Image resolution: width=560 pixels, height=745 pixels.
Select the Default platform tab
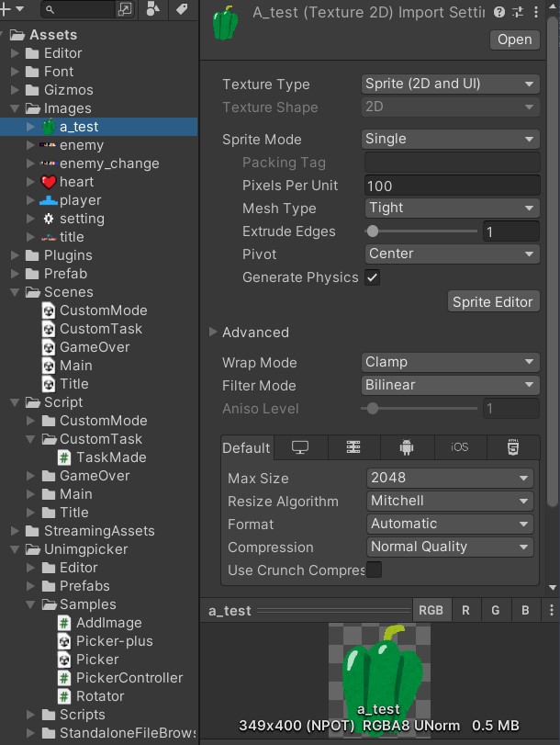tap(247, 448)
